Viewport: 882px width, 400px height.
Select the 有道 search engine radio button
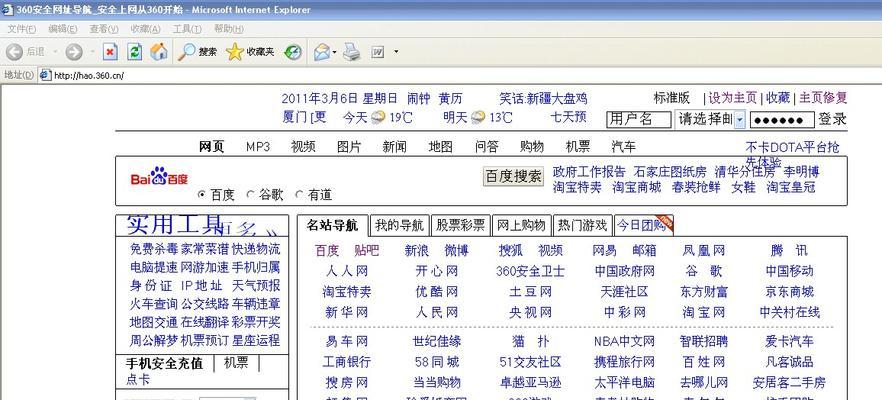299,195
